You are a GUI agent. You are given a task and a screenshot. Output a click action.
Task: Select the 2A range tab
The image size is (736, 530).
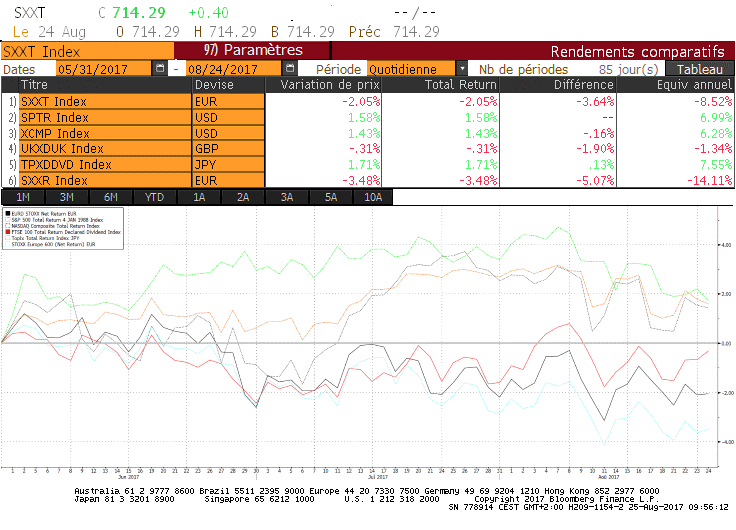click(x=243, y=197)
